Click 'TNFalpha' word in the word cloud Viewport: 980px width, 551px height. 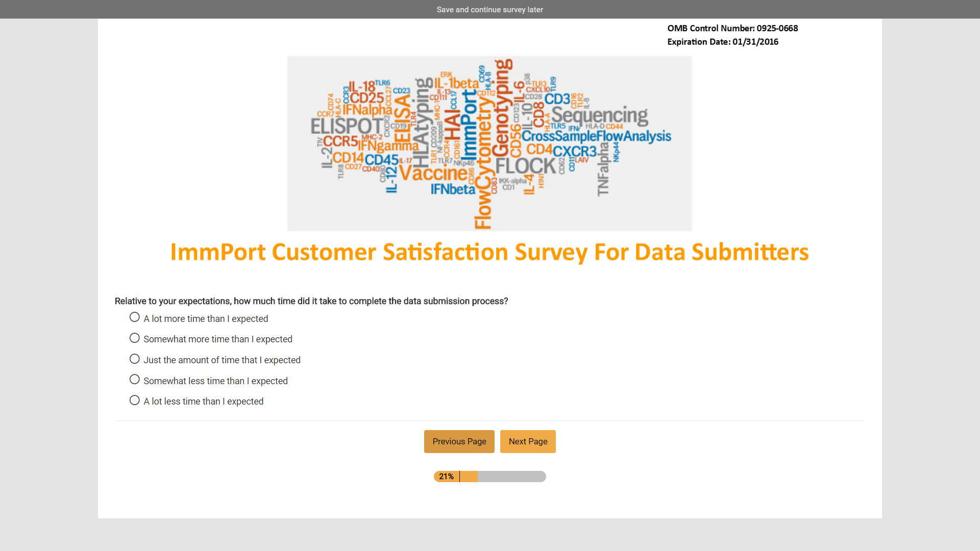click(x=603, y=169)
